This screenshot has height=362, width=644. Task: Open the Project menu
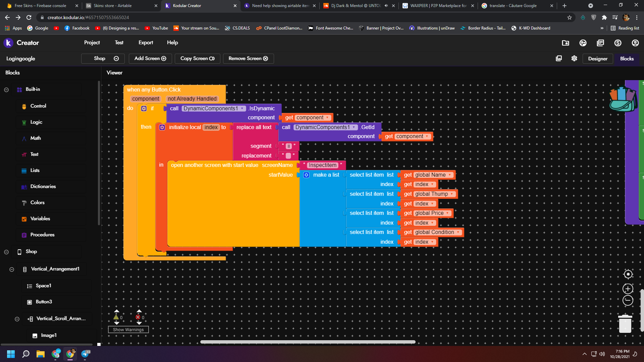tap(92, 43)
